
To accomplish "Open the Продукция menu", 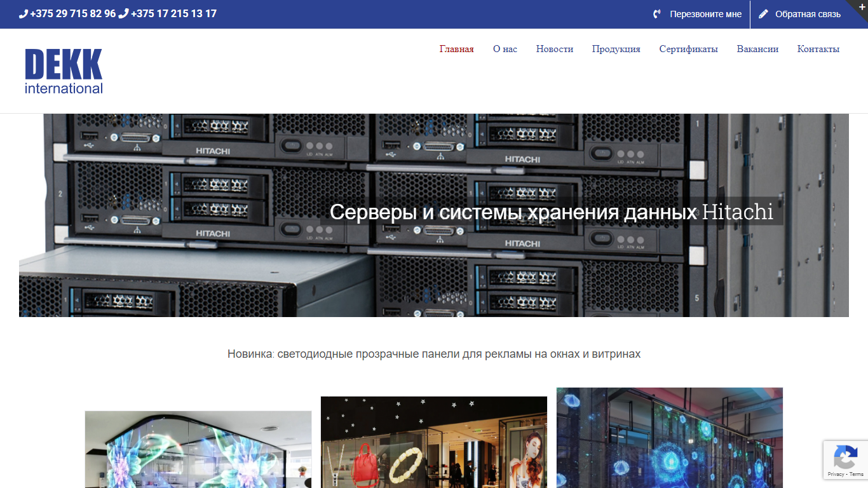I will pyautogui.click(x=616, y=49).
